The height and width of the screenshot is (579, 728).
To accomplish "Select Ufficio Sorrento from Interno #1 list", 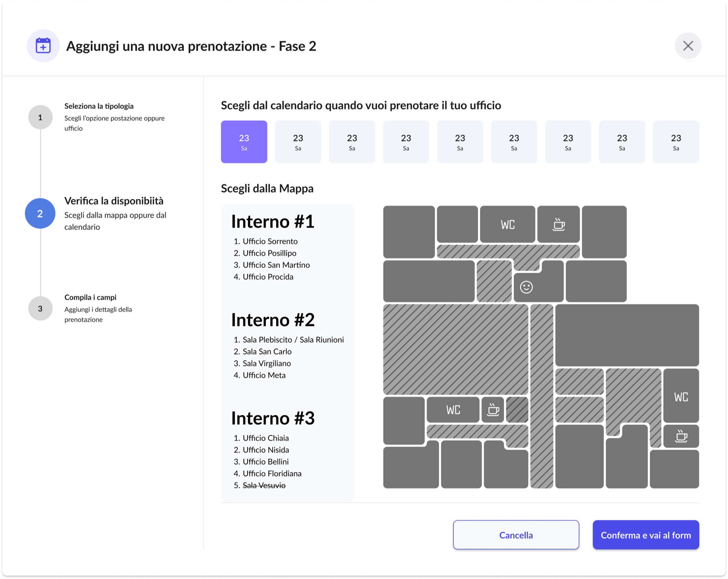I will 270,241.
